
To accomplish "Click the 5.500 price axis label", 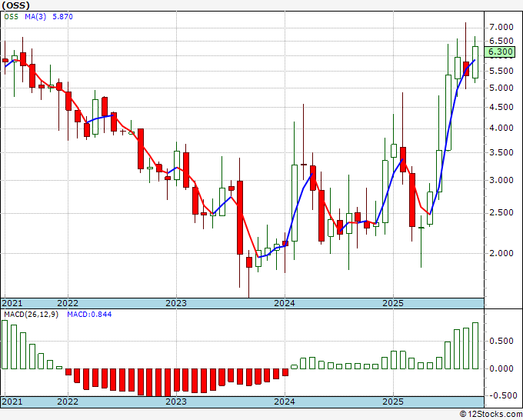I will coord(501,71).
